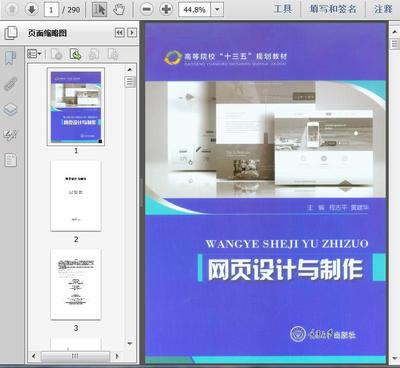
Task: Zoom in with the plus button
Action: pos(166,9)
